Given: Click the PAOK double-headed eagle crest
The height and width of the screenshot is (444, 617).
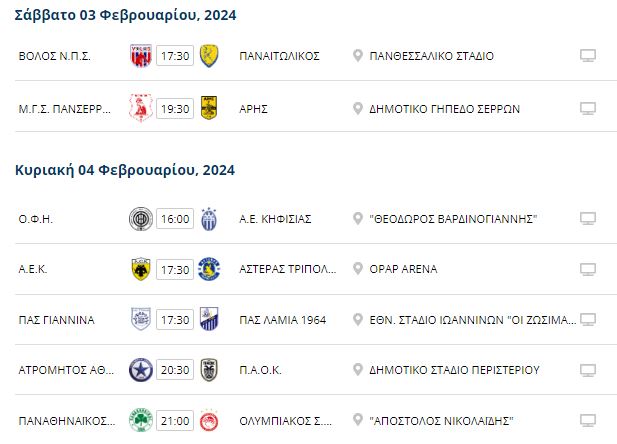Looking at the screenshot, I should (209, 370).
